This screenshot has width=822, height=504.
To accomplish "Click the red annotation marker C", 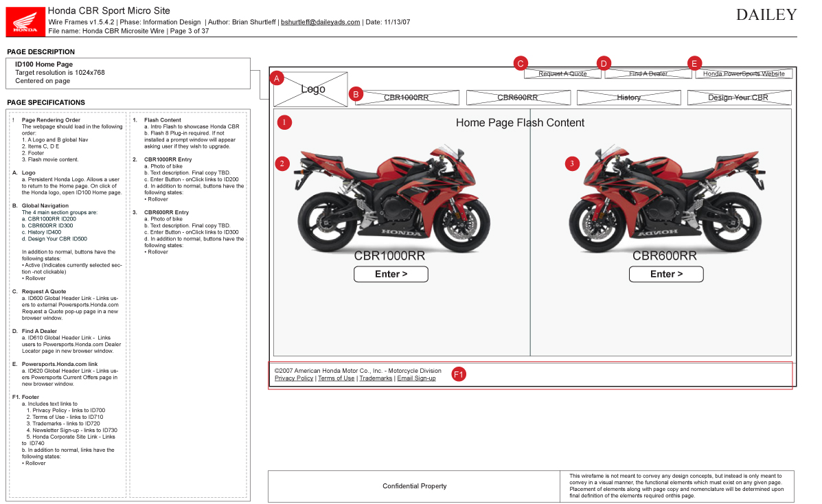I will (521, 63).
